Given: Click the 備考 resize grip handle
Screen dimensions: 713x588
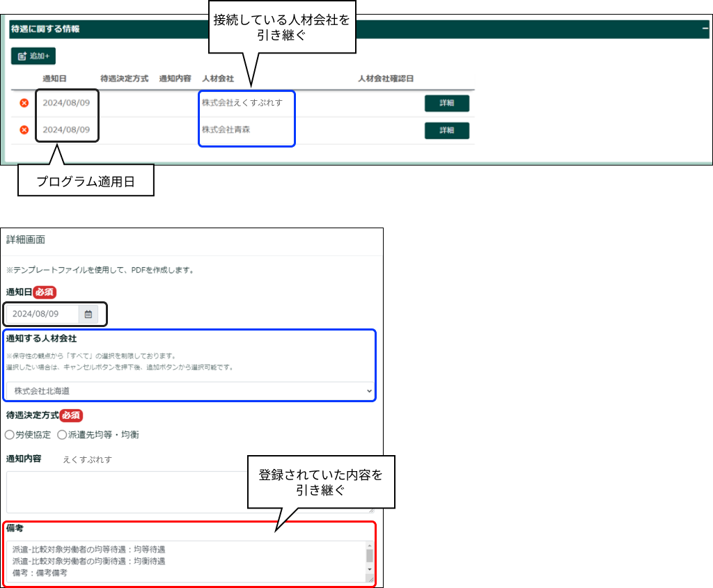Looking at the screenshot, I should click(370, 579).
